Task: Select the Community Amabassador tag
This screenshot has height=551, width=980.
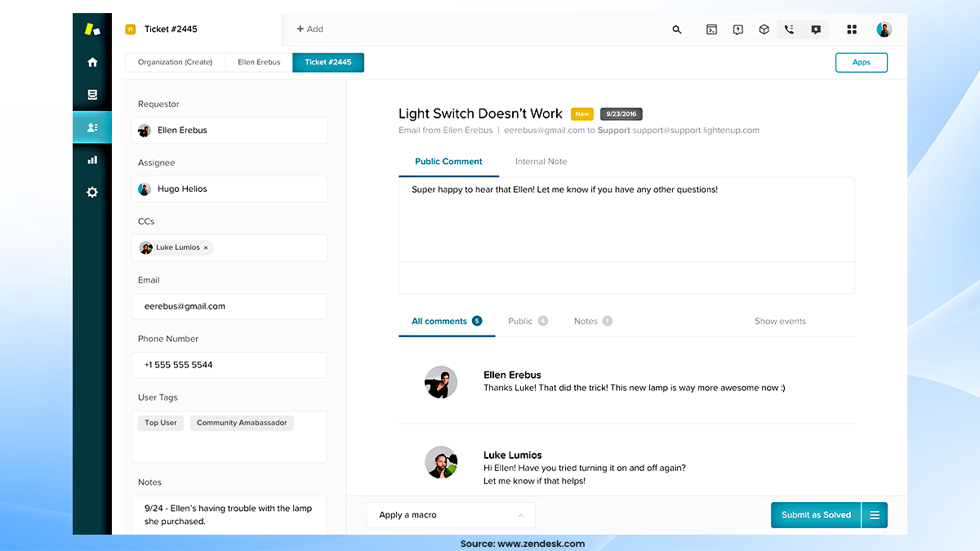Action: 242,423
